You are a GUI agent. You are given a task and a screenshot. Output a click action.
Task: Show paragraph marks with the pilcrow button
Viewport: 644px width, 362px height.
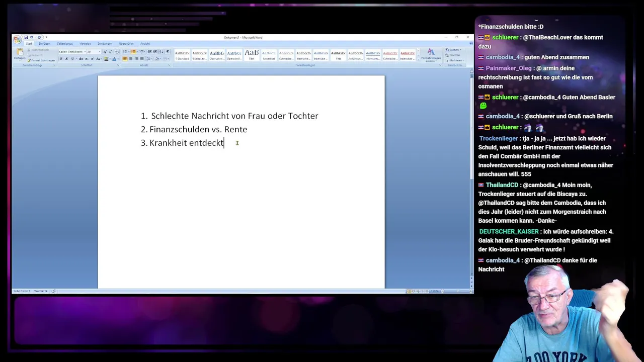tap(168, 52)
